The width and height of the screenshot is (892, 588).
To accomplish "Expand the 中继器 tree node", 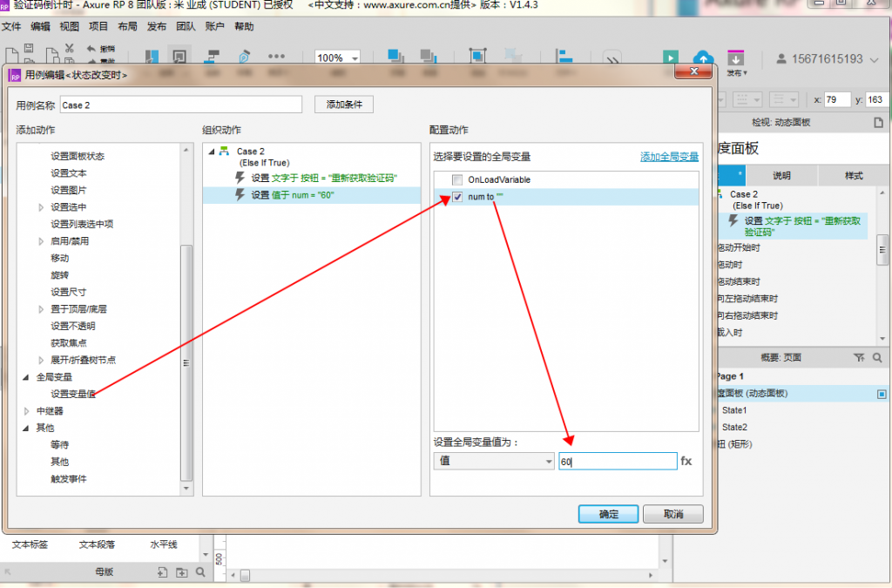I will coord(27,410).
